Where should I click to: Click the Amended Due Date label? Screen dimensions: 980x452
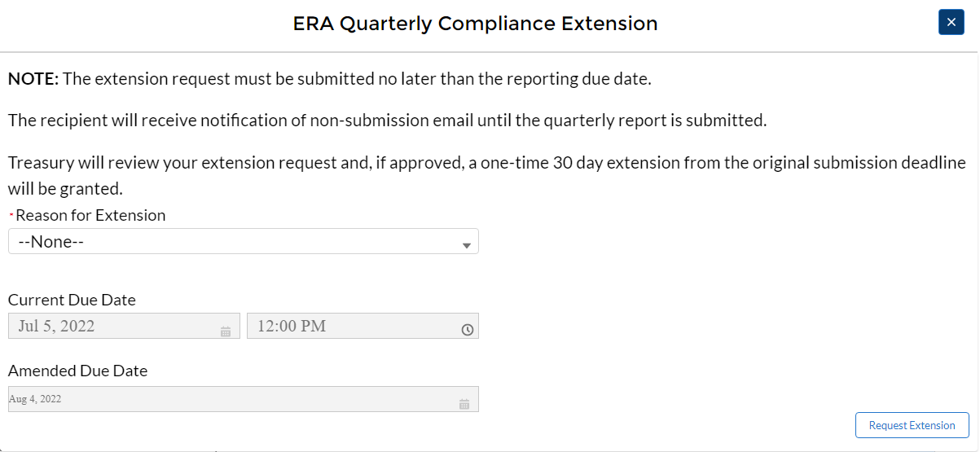(77, 371)
